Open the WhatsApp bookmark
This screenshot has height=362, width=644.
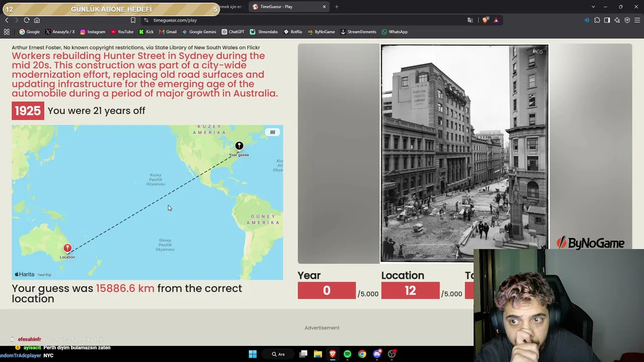394,32
